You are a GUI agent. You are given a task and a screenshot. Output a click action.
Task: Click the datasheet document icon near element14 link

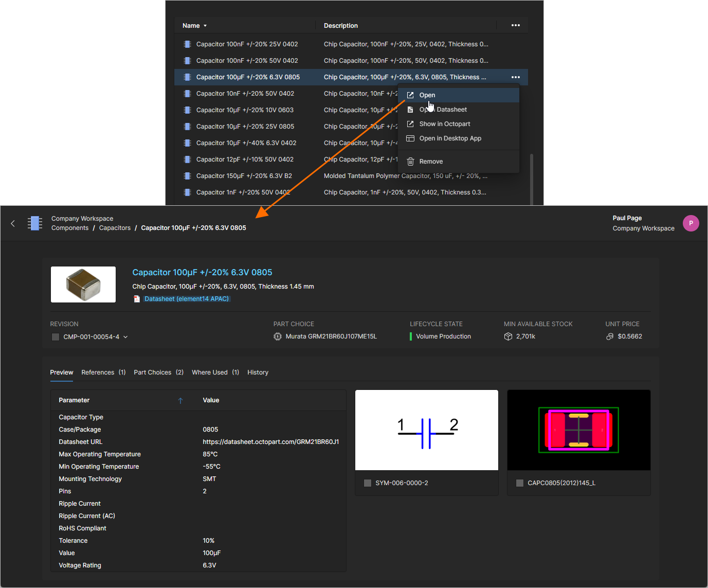click(136, 298)
